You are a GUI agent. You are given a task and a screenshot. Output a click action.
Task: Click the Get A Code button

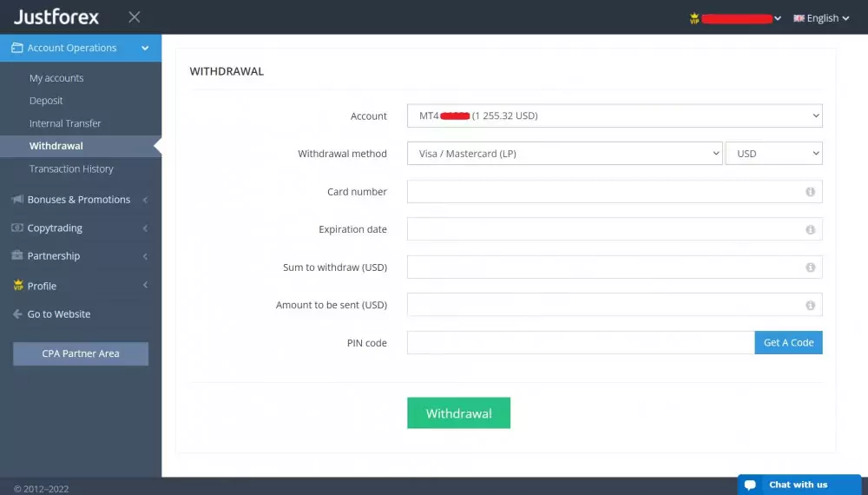coord(788,343)
